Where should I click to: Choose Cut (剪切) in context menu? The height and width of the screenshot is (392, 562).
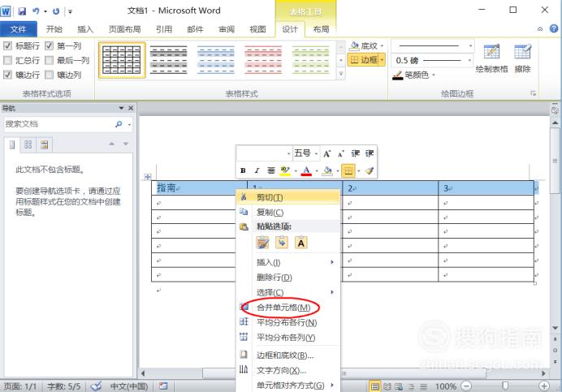click(x=288, y=197)
